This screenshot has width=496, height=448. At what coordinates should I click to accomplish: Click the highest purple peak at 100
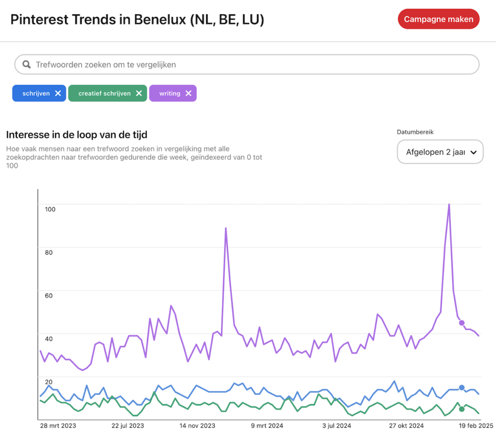(449, 204)
